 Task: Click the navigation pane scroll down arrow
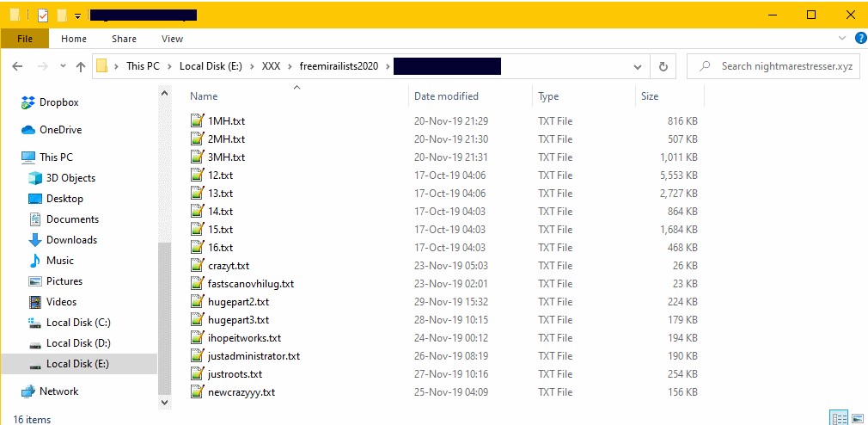tap(164, 402)
